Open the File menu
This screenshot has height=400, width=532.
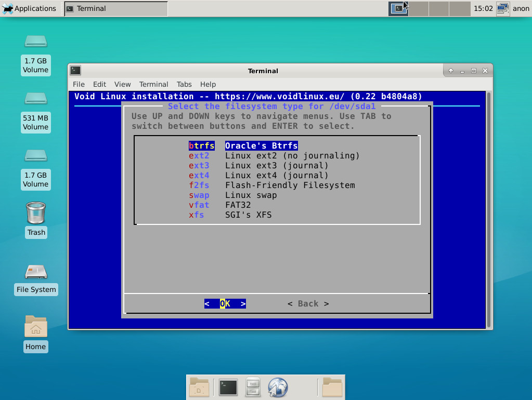pos(79,84)
